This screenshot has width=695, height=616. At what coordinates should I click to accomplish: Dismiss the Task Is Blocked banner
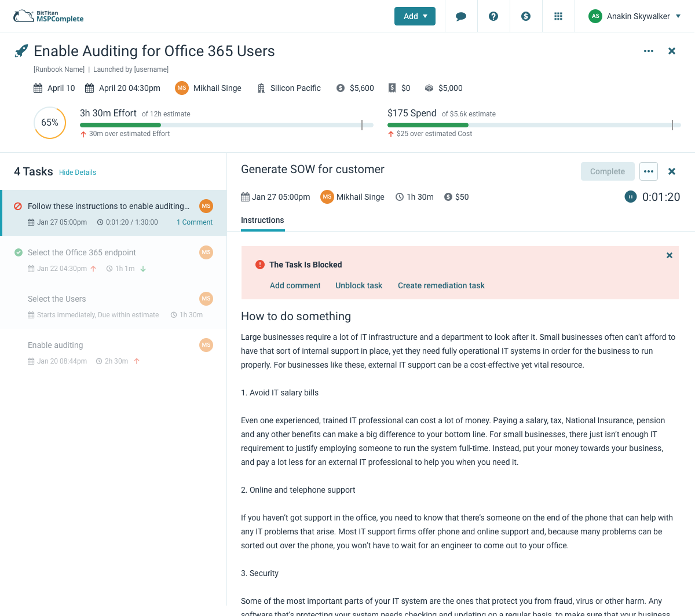click(670, 255)
